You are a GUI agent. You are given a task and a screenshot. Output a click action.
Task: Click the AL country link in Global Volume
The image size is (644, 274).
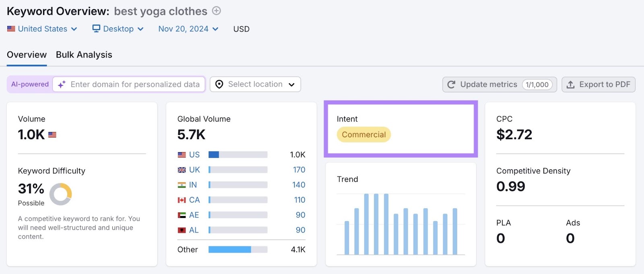tap(194, 230)
